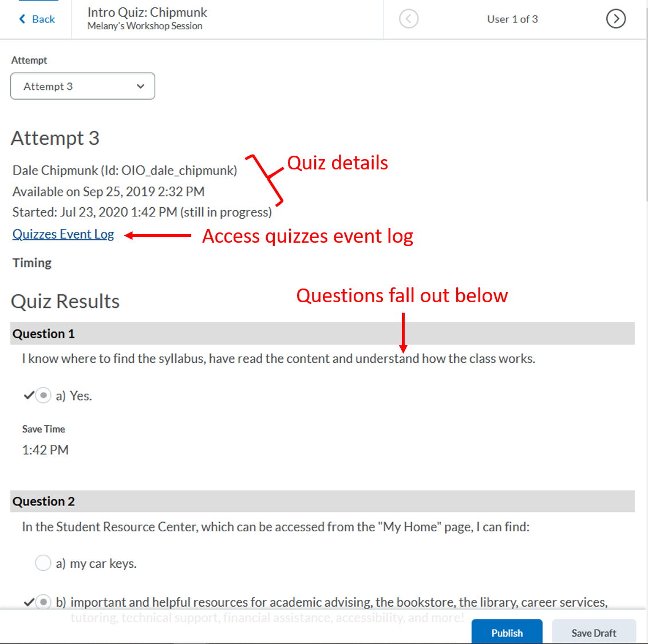Click the Timing section label
Viewport: 648px width, 644px height.
point(31,262)
